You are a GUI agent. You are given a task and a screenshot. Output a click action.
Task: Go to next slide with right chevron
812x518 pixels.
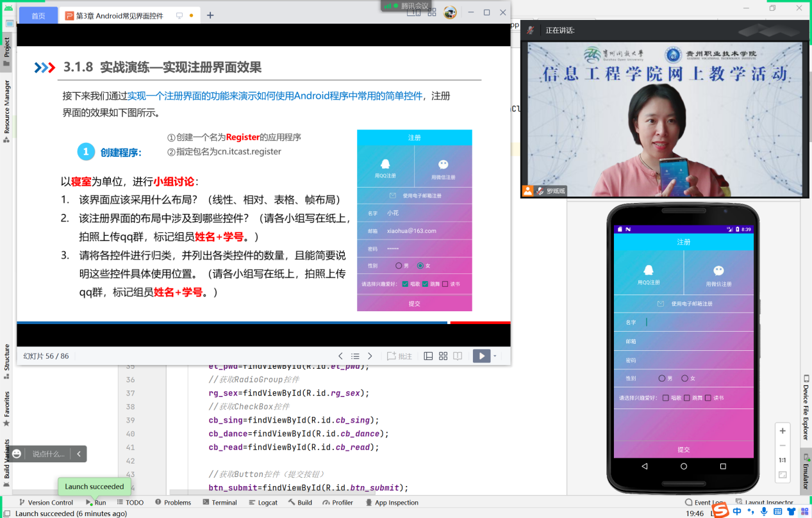(x=370, y=356)
